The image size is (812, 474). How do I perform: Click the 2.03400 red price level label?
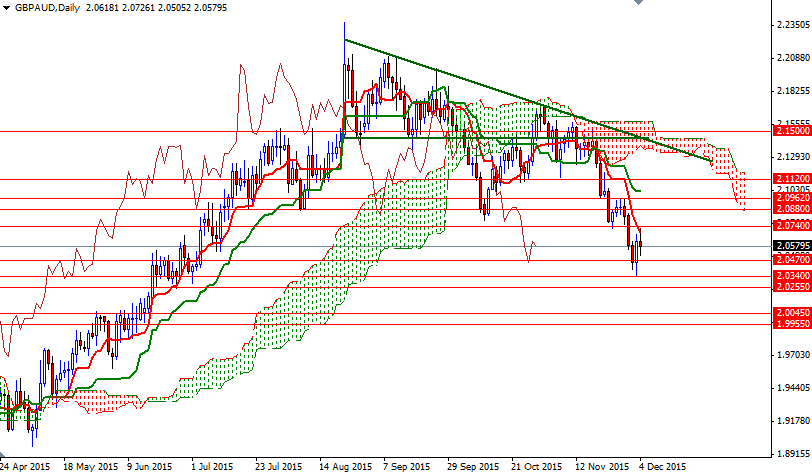pos(792,276)
